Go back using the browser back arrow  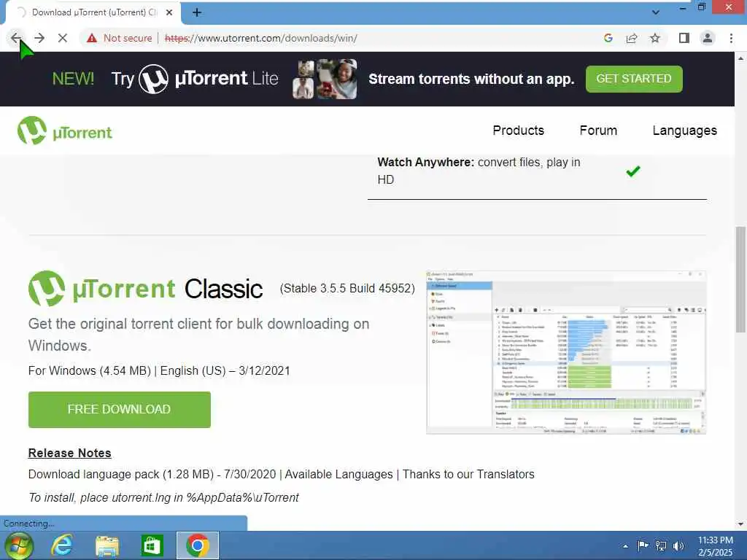[16, 38]
